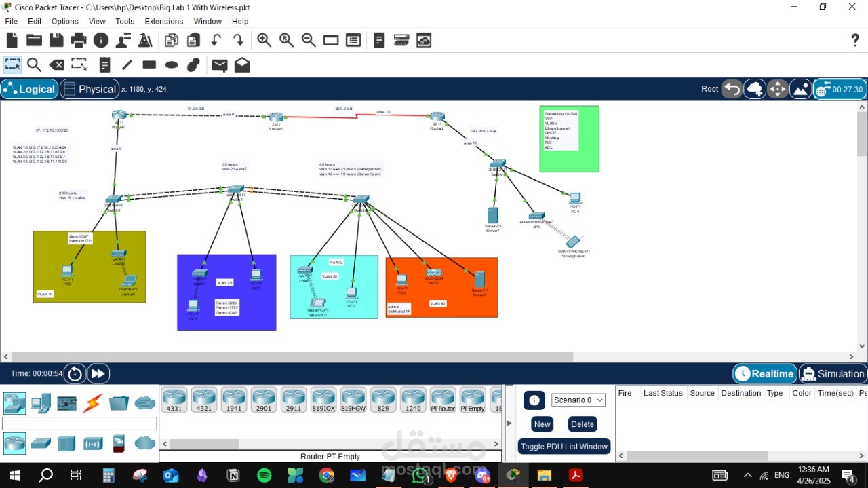Open the Add Complex PDU tool

tap(241, 64)
